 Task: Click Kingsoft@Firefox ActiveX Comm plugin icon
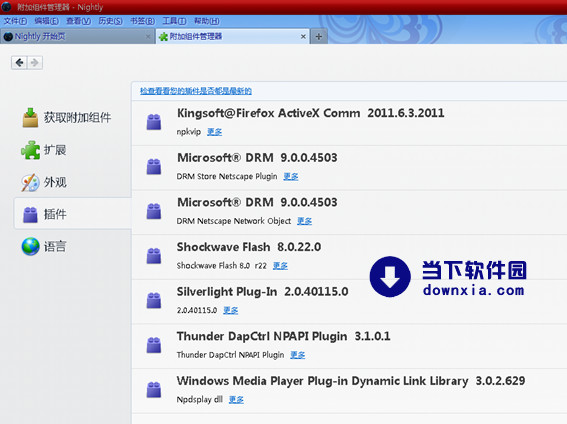[154, 122]
